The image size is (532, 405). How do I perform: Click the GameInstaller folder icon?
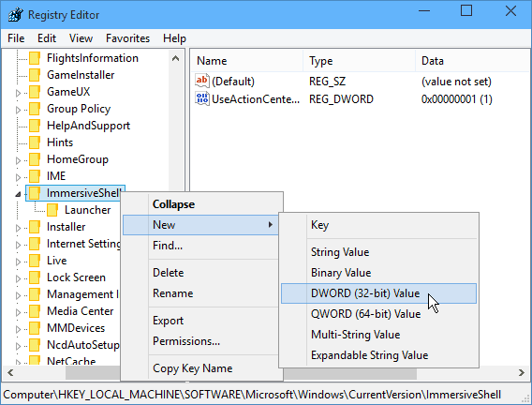[35, 75]
